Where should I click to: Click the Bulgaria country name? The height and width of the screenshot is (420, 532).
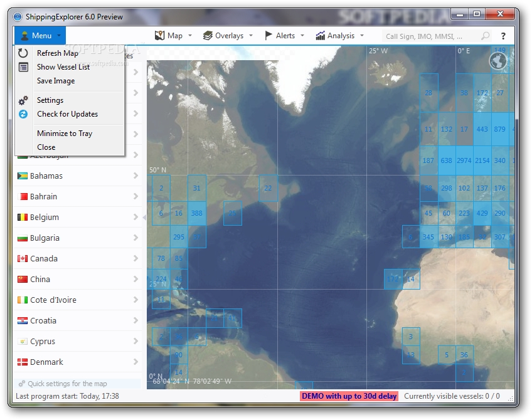[45, 238]
